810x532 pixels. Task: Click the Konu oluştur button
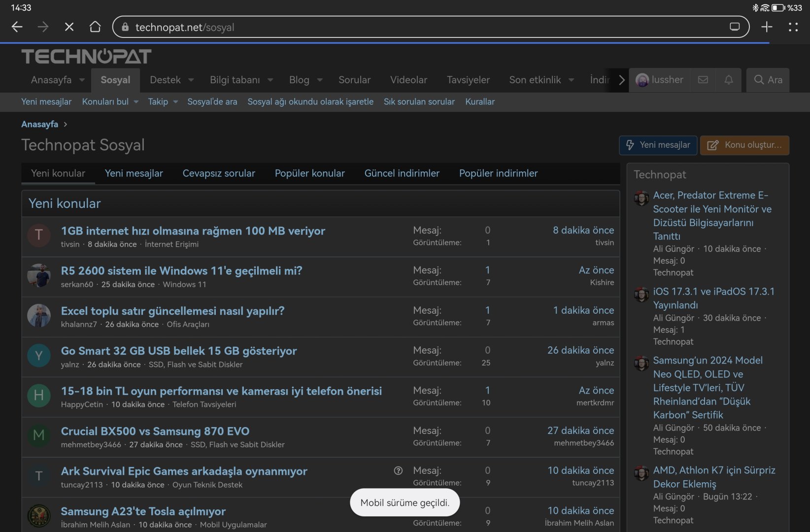point(744,145)
